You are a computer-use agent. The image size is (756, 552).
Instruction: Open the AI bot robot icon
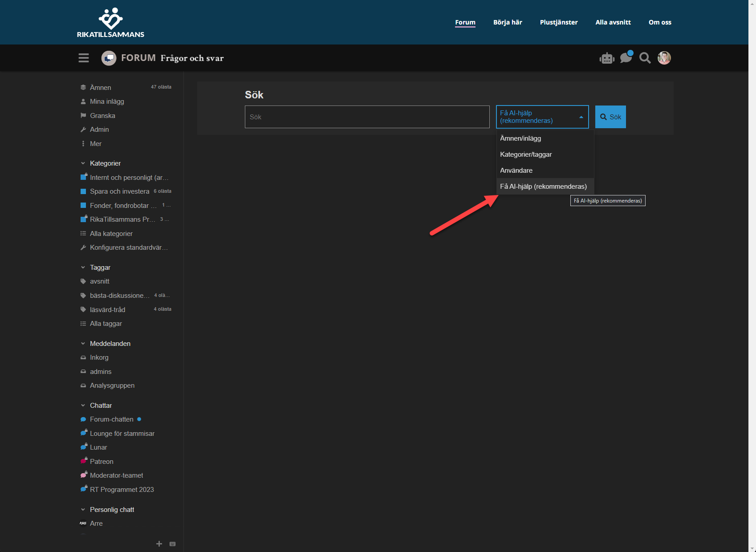(x=606, y=58)
